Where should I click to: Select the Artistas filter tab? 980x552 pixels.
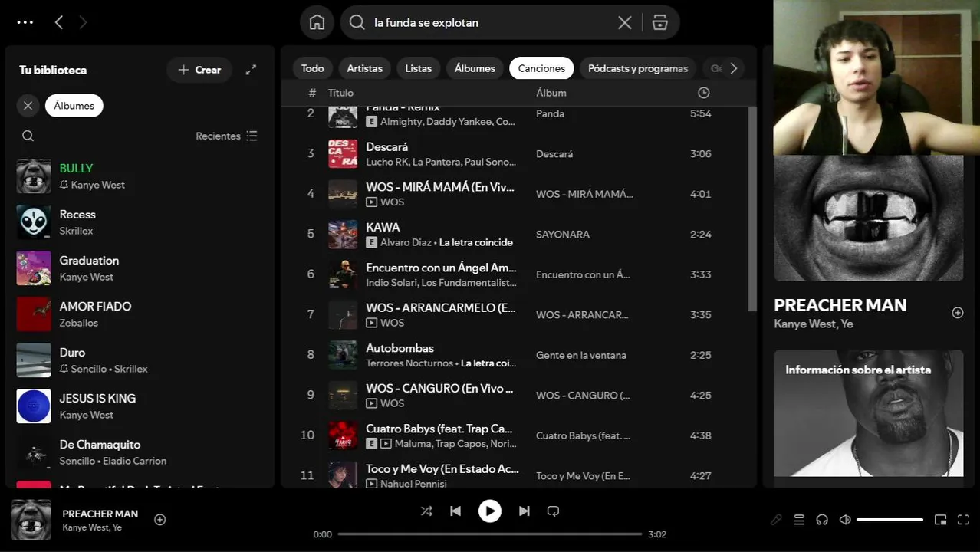364,68
